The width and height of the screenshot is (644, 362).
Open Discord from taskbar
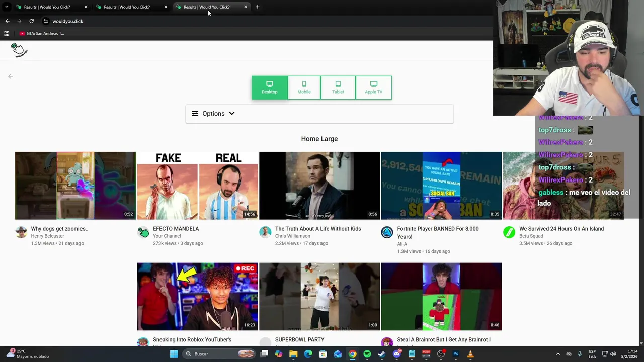pyautogui.click(x=396, y=354)
